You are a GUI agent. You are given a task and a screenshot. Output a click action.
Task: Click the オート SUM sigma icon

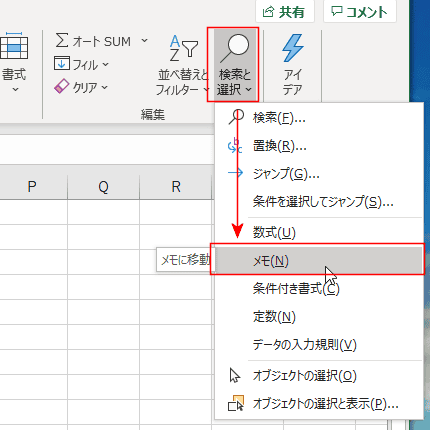(x=62, y=40)
